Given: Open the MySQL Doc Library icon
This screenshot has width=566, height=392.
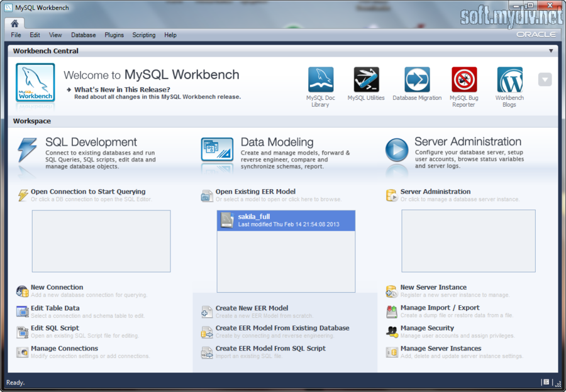Looking at the screenshot, I should 321,80.
